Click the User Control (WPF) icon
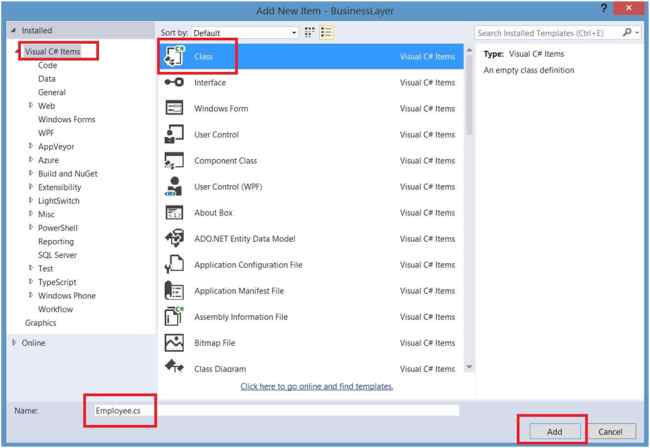This screenshot has height=448, width=650. coord(174,186)
